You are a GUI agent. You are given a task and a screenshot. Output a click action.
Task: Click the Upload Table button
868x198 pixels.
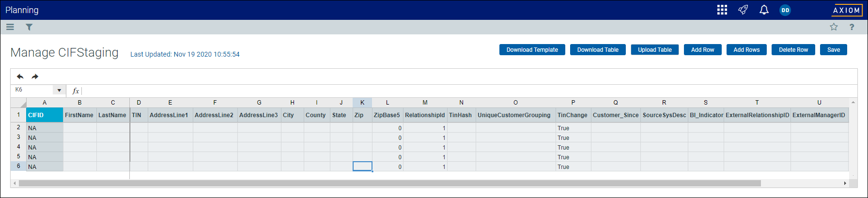(655, 50)
